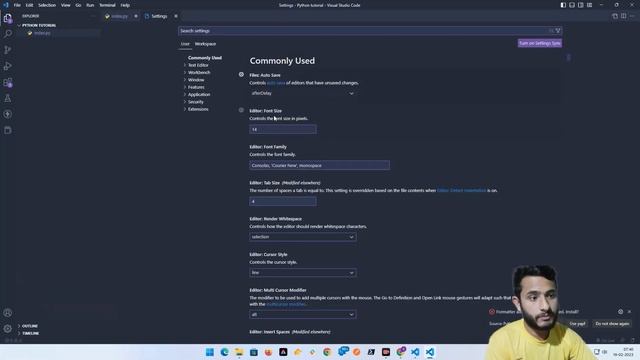Image resolution: width=640 pixels, height=360 pixels.
Task: Expand the Outline section in Explorer
Action: click(x=29, y=326)
